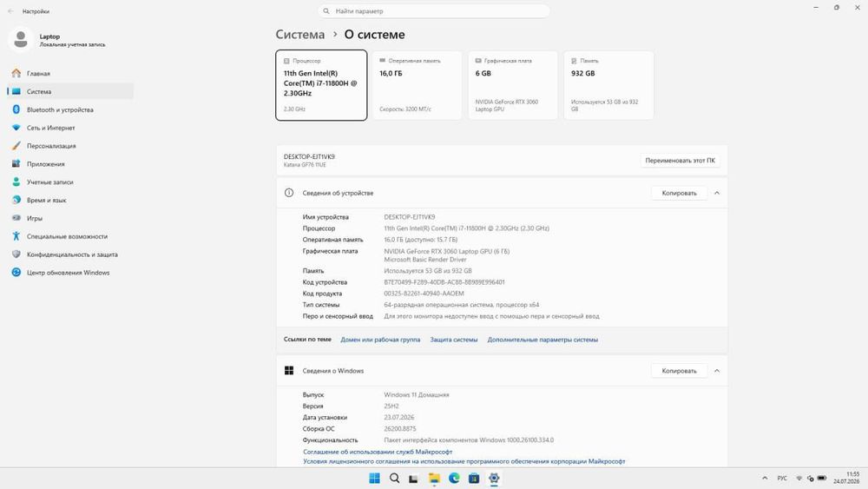Click device code value B7E70499-F289-40DB
The width and height of the screenshot is (868, 489).
click(444, 282)
